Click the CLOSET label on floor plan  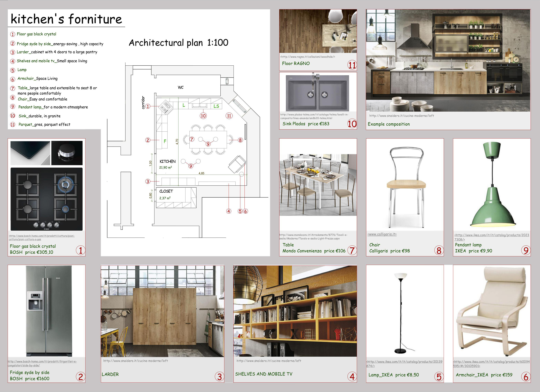click(x=166, y=191)
